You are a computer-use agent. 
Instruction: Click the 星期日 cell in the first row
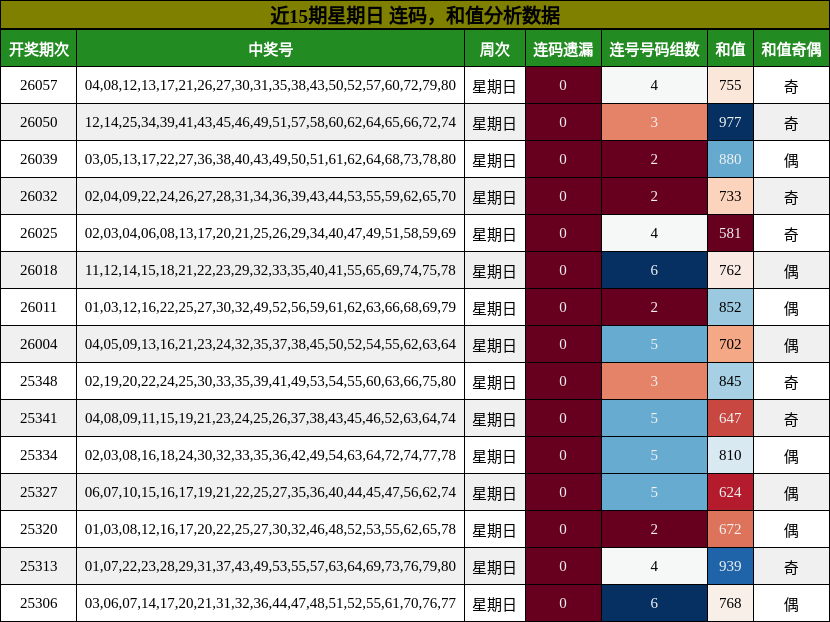coord(493,85)
